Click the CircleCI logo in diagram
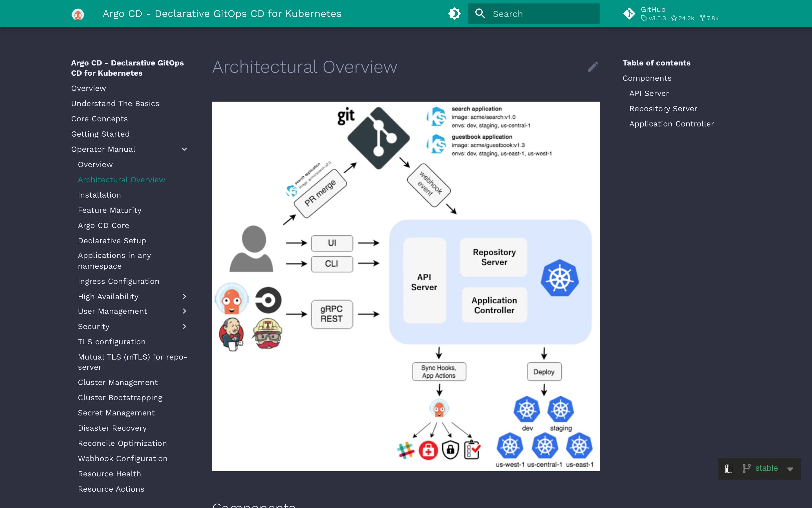 [268, 300]
